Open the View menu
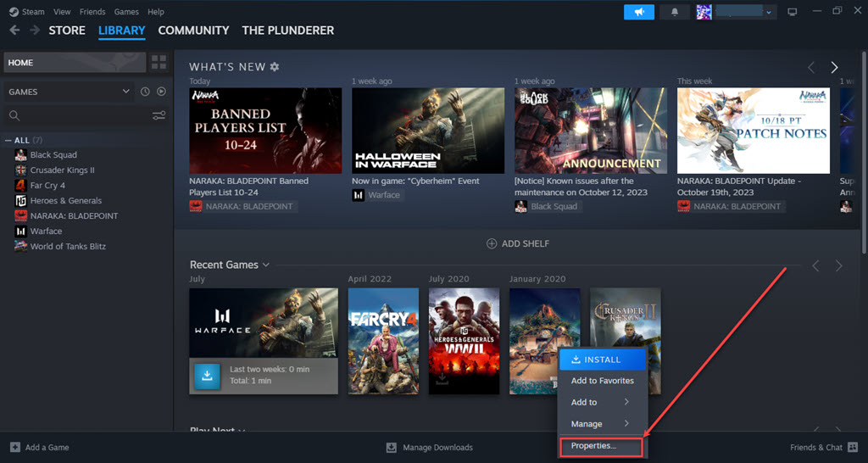This screenshot has height=463, width=868. 62,12
